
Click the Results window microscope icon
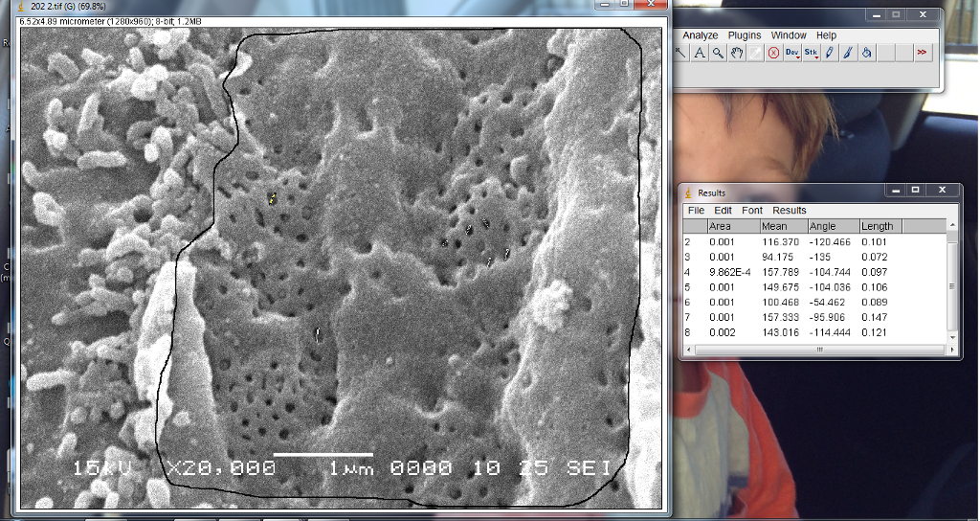689,193
